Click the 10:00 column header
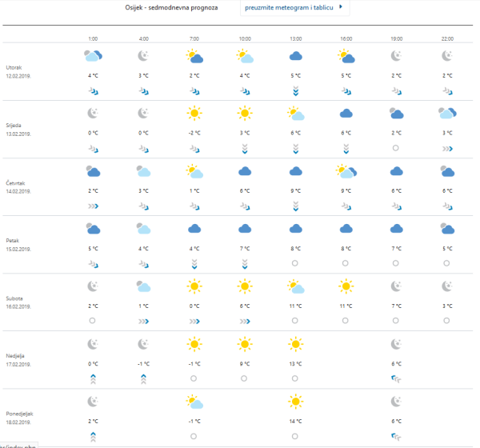The image size is (480, 448). coord(245,38)
